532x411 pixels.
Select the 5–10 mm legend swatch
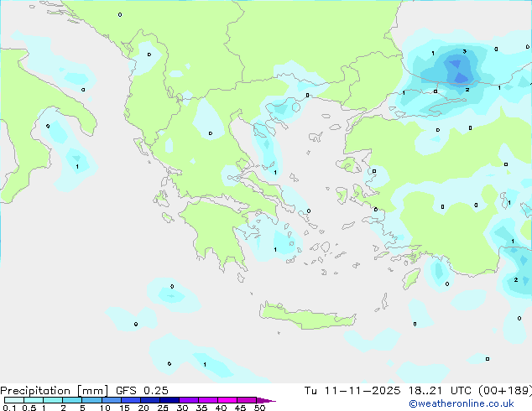click(x=91, y=400)
